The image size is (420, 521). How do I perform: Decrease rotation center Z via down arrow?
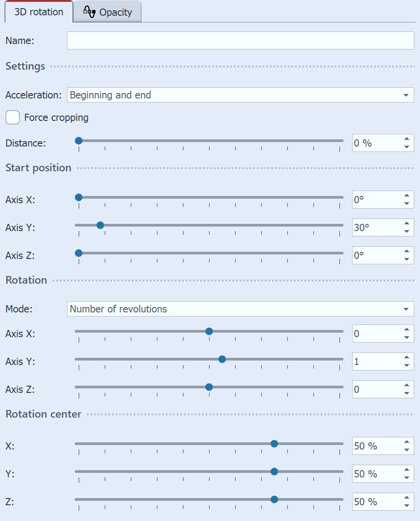point(407,505)
